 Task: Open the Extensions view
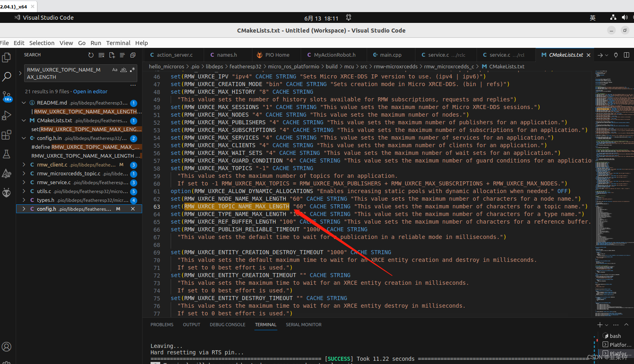pos(6,135)
